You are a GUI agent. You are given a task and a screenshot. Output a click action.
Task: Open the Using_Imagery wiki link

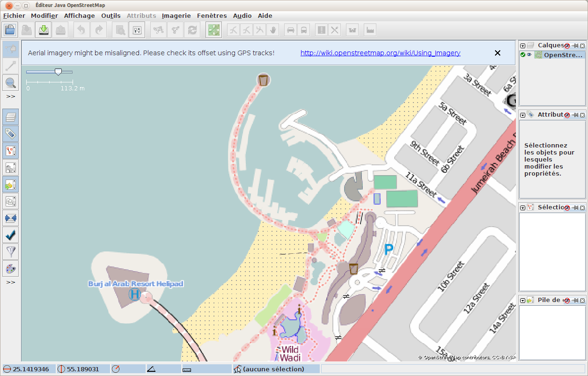(380, 53)
